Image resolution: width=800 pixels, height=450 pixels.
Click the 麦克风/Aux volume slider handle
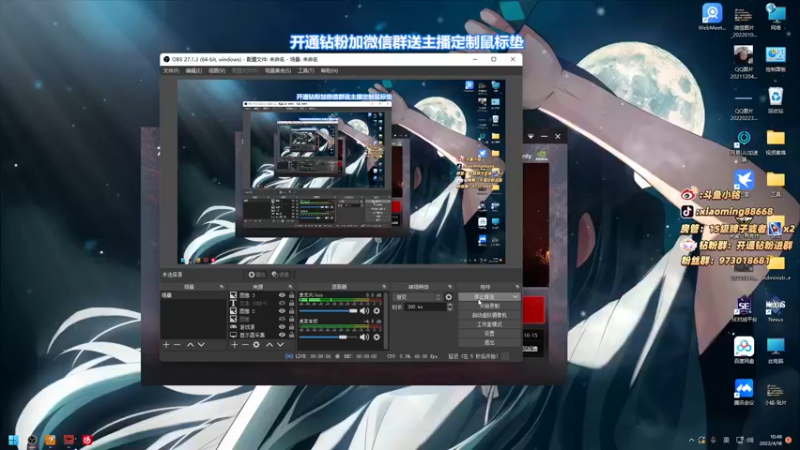353,310
